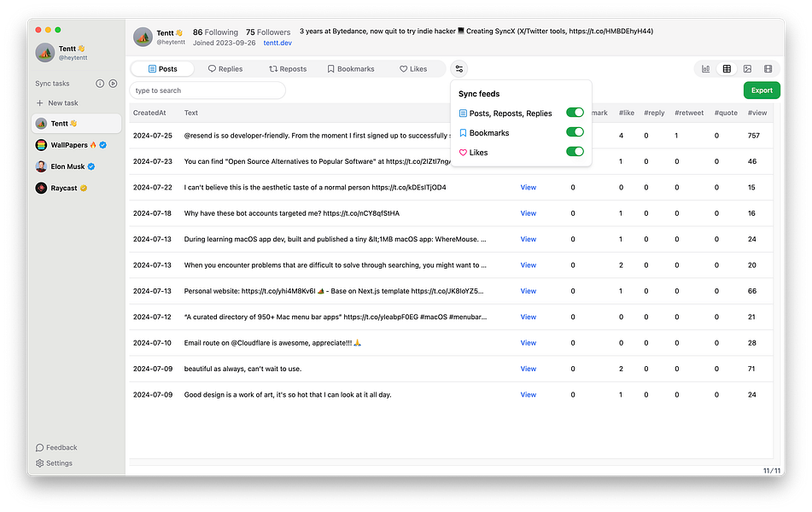This screenshot has height=512, width=812.
Task: Switch to the Replies tab
Action: (x=225, y=69)
